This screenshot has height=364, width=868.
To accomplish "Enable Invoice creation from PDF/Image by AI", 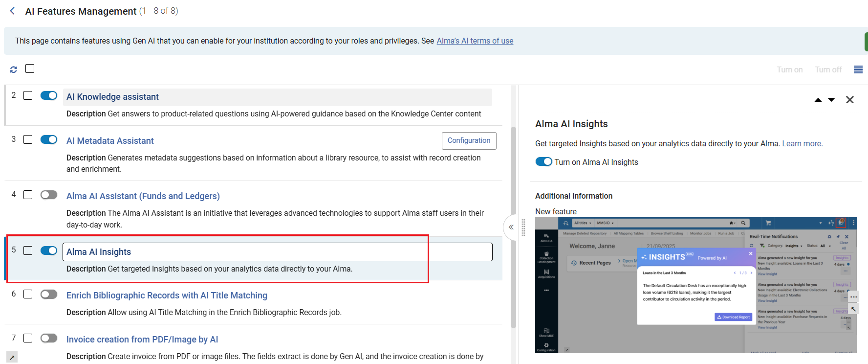I will coord(49,338).
